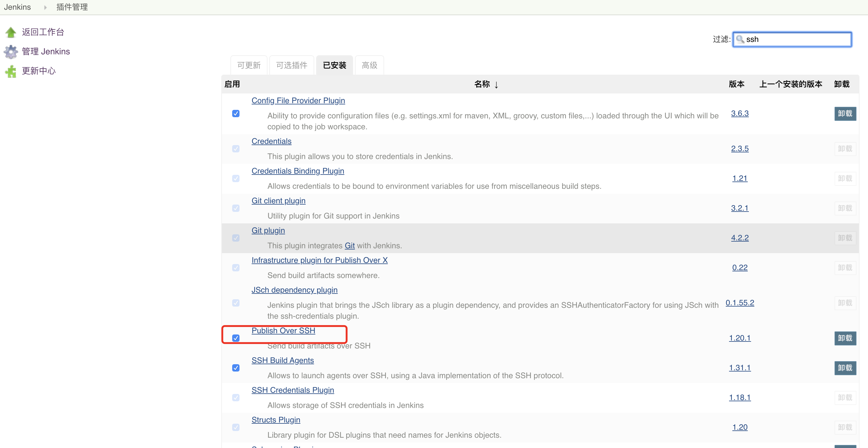Image resolution: width=868 pixels, height=448 pixels.
Task: Open the 高级 tab
Action: tap(369, 65)
